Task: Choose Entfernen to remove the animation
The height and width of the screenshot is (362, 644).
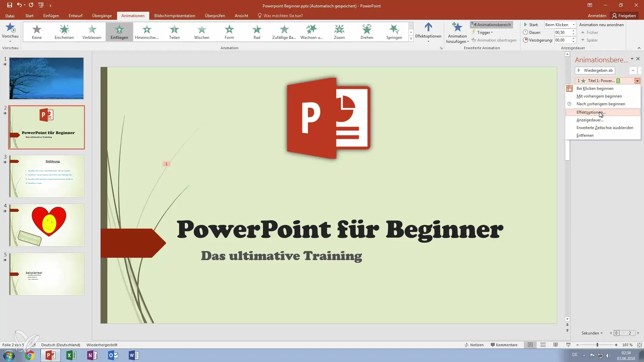Action: tap(603, 135)
